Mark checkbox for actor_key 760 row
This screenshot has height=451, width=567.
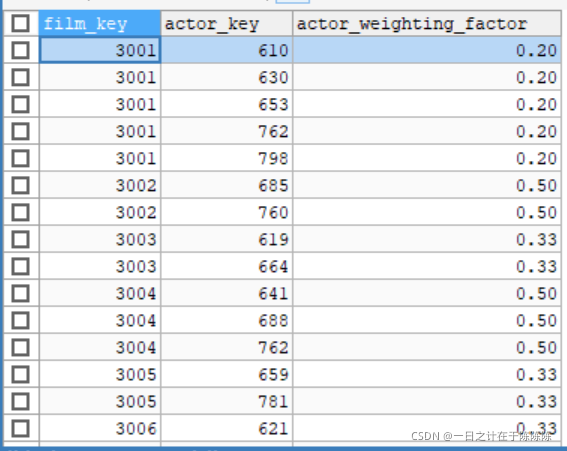pos(20,212)
